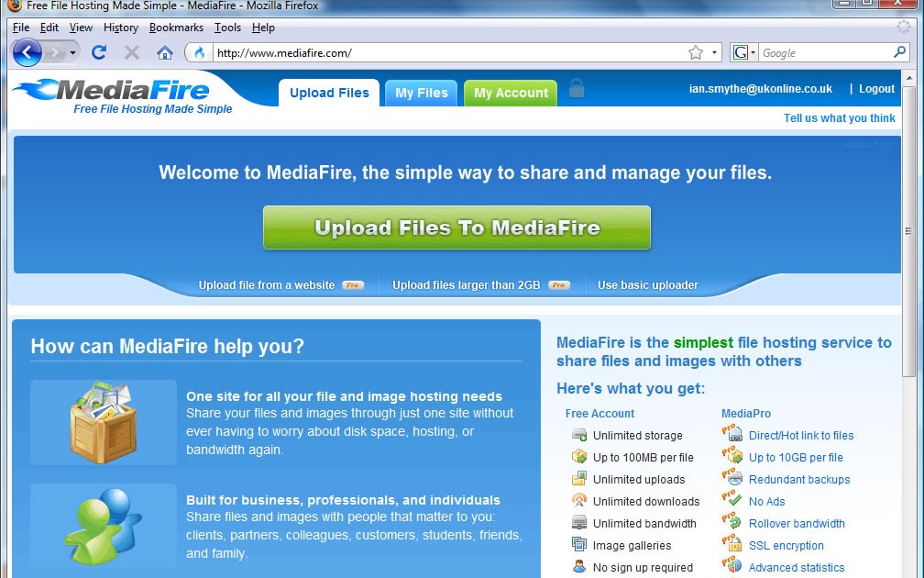Bookmark this page with the star icon
Screen dimensions: 924x578
(696, 53)
